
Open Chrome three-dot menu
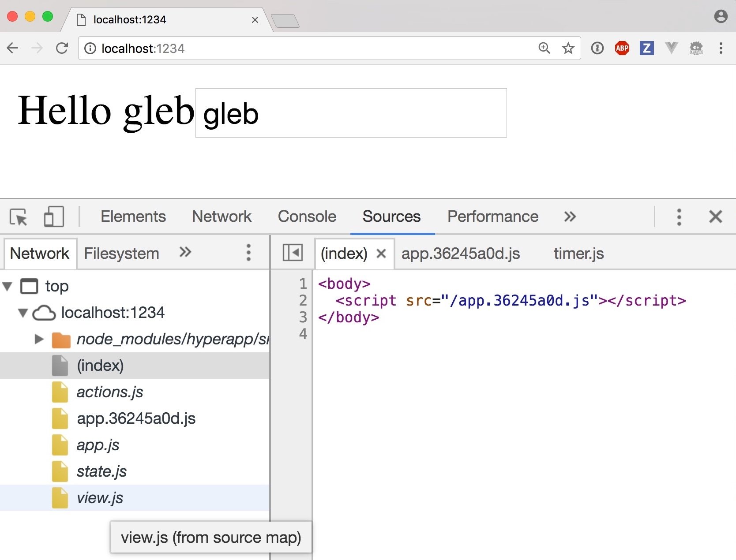[x=721, y=48]
